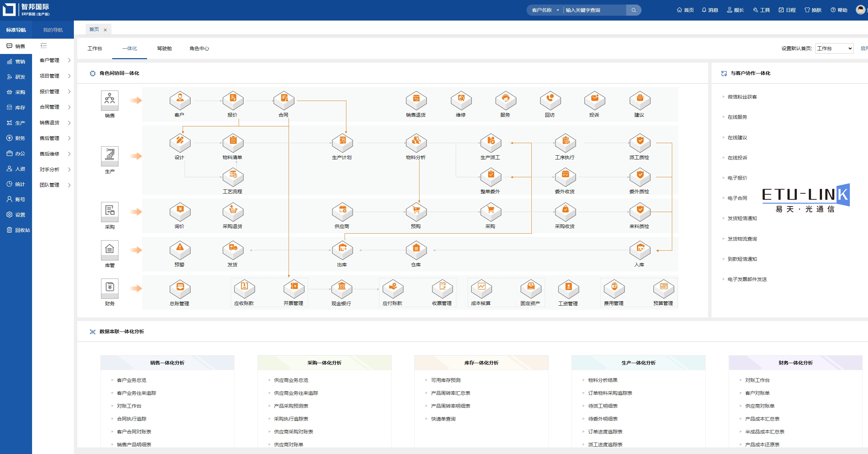This screenshot has height=454, width=868.
Task: Open the 仓库 hexagon icon
Action: (x=416, y=250)
